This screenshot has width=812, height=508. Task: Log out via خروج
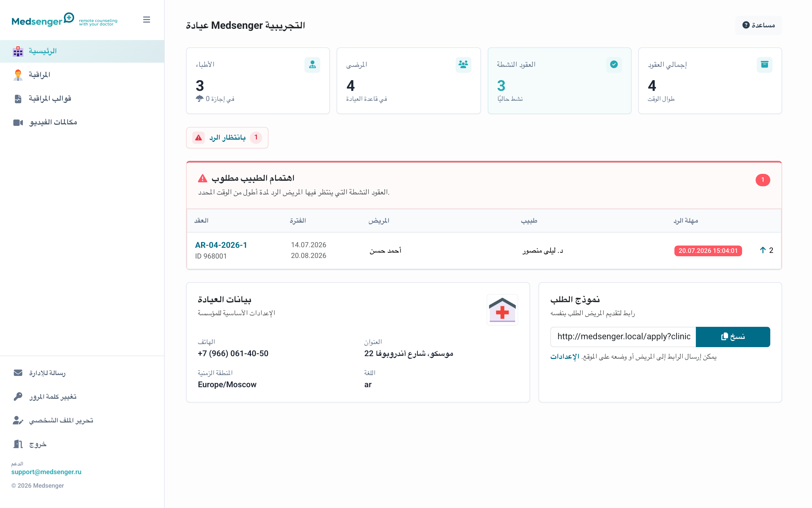coord(82,444)
